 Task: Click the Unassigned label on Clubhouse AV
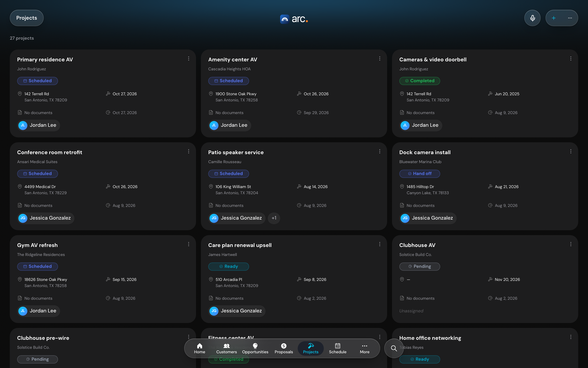(x=411, y=311)
